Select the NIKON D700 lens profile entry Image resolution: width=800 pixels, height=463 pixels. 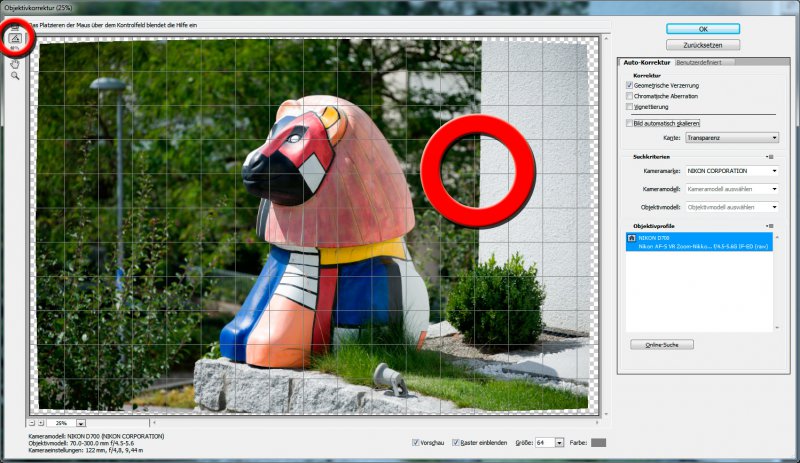click(699, 242)
